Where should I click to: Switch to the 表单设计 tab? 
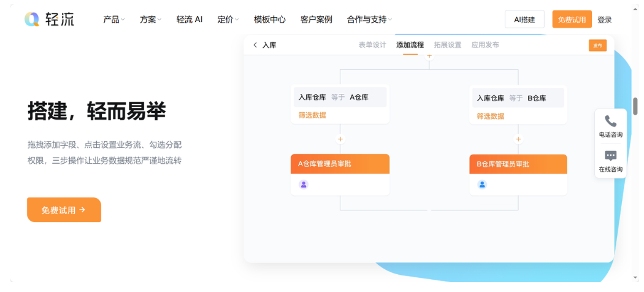(372, 45)
